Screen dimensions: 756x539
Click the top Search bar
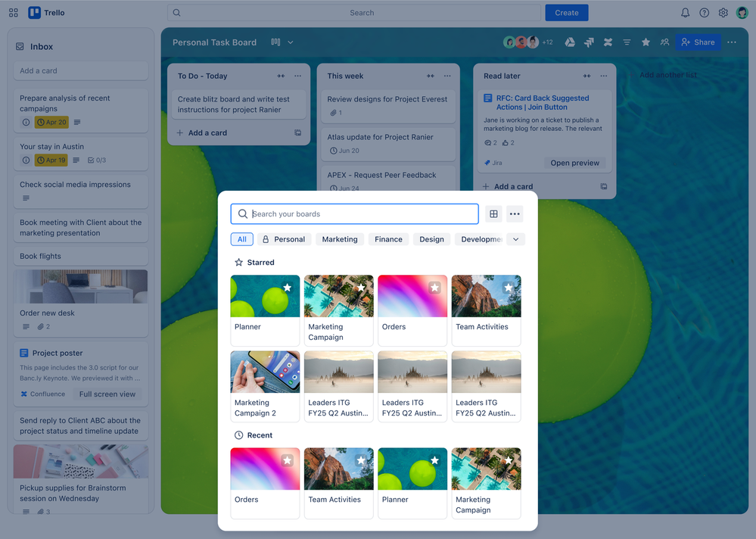pos(354,13)
